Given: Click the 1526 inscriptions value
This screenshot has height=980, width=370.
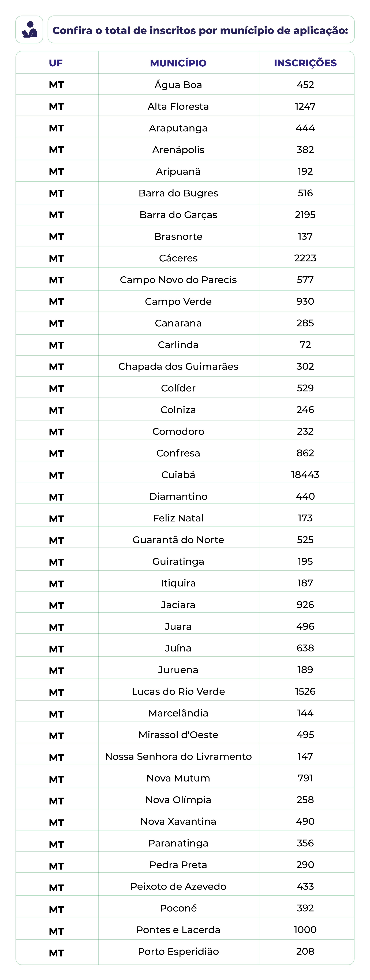Looking at the screenshot, I should (305, 691).
